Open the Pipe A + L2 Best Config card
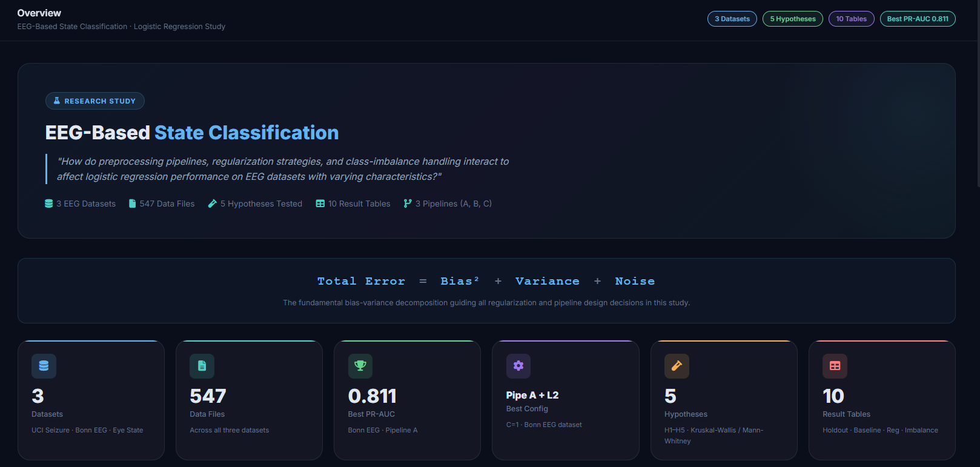Viewport: 980px width, 467px height. (x=566, y=400)
